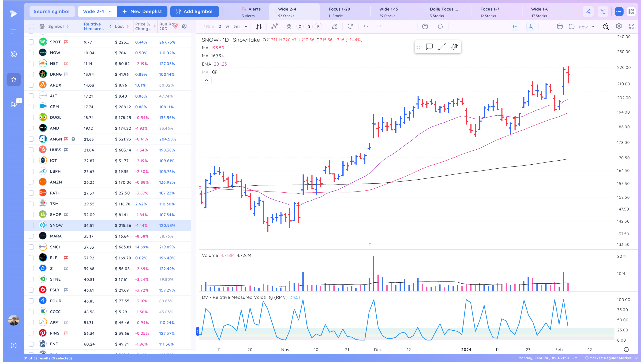Select the W weekly timeframe
The width and height of the screenshot is (644, 362).
coord(227,26)
